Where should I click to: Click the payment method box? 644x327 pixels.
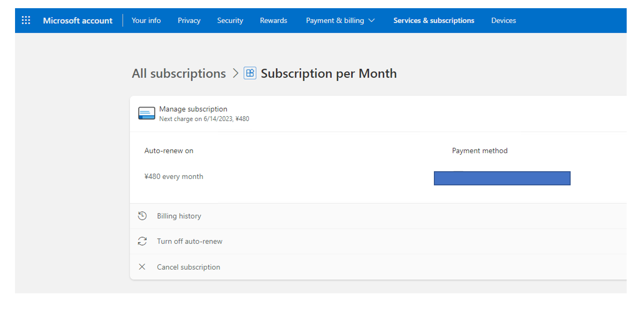point(502,178)
